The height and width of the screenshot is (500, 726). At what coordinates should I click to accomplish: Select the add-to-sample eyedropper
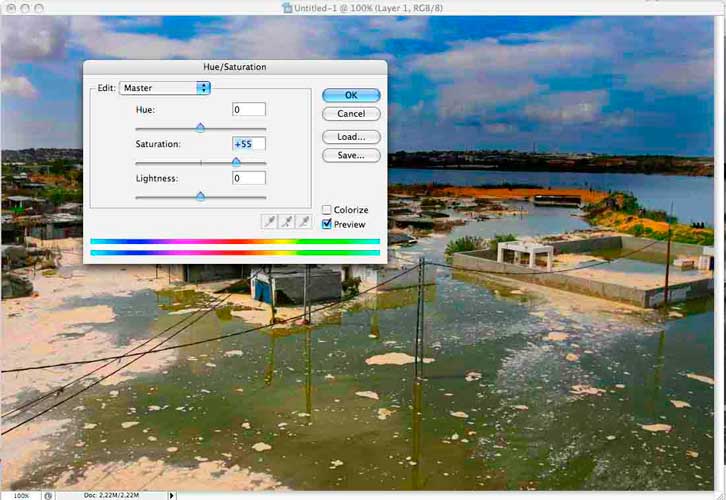[x=287, y=221]
